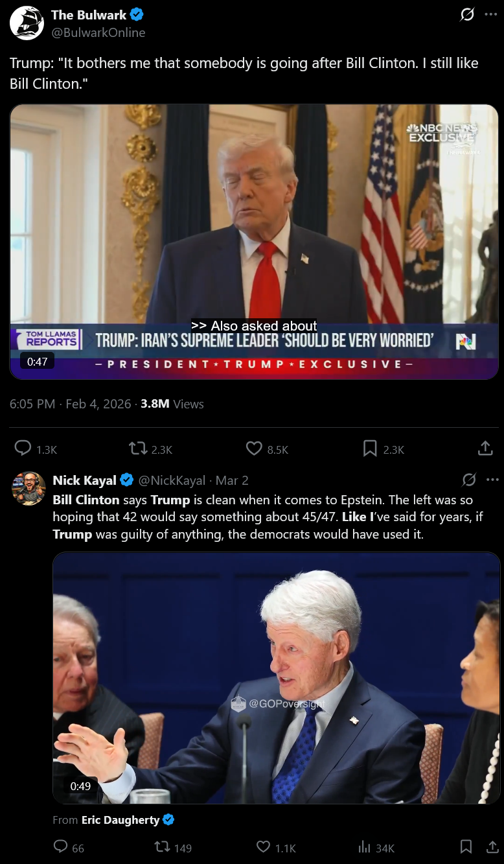Play the Bill Clinton video clip
Screen dimensions: 504x864
point(277,678)
